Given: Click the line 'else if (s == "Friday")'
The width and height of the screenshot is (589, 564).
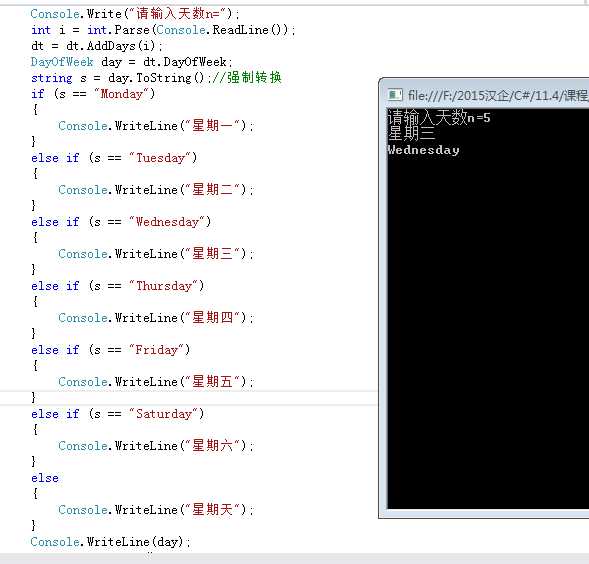Looking at the screenshot, I should point(110,350).
